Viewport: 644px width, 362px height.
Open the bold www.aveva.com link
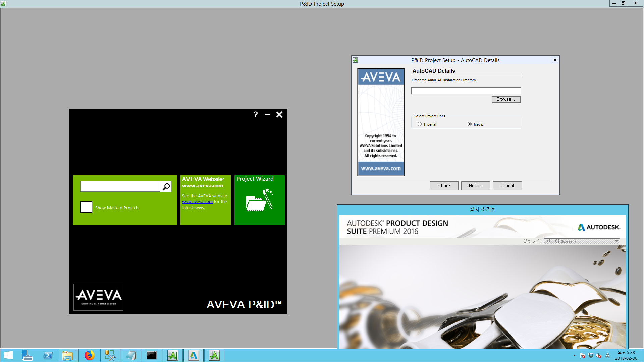(203, 186)
